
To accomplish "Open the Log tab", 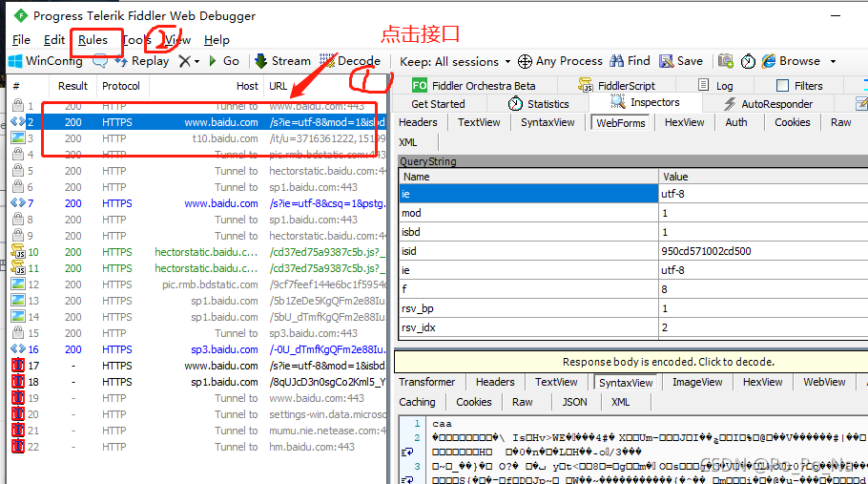I will (715, 85).
